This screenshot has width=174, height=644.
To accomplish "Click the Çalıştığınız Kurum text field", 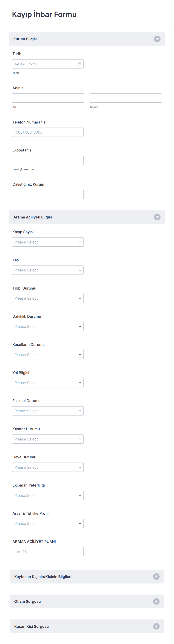I will tap(48, 195).
